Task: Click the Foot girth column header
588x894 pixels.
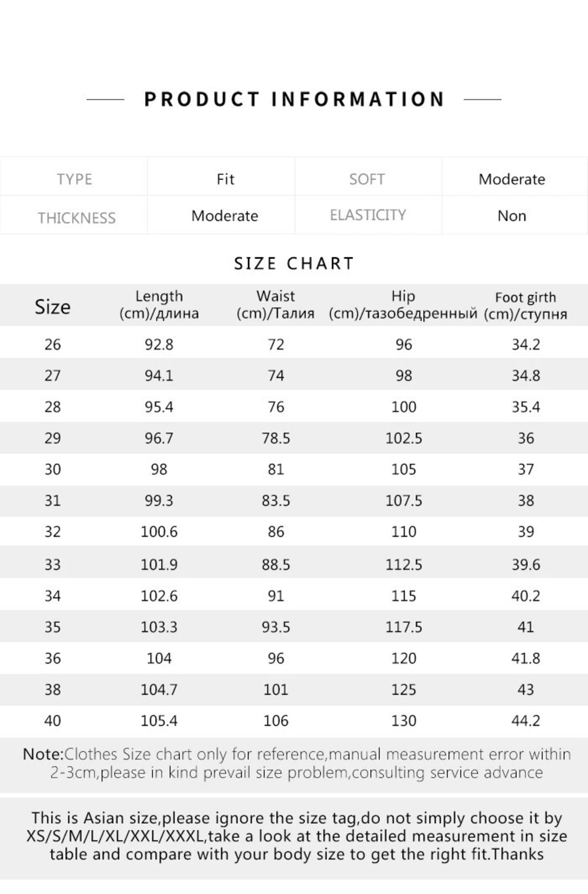Action: pyautogui.click(x=526, y=306)
